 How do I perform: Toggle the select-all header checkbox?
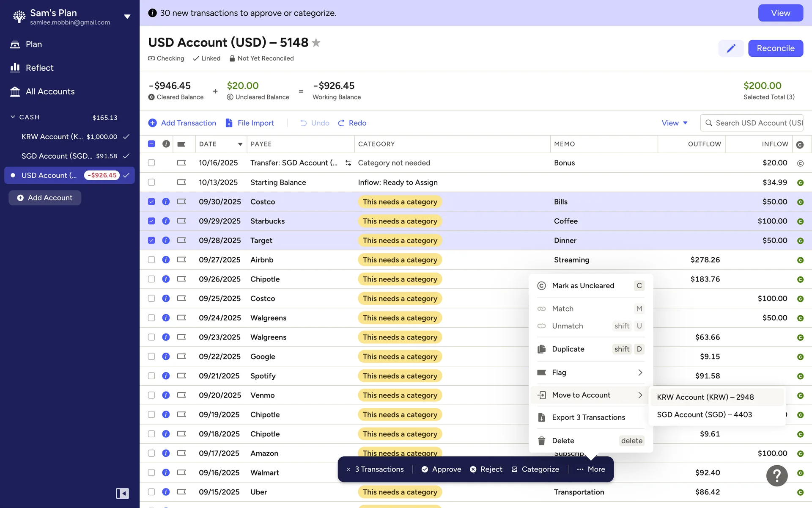point(151,144)
